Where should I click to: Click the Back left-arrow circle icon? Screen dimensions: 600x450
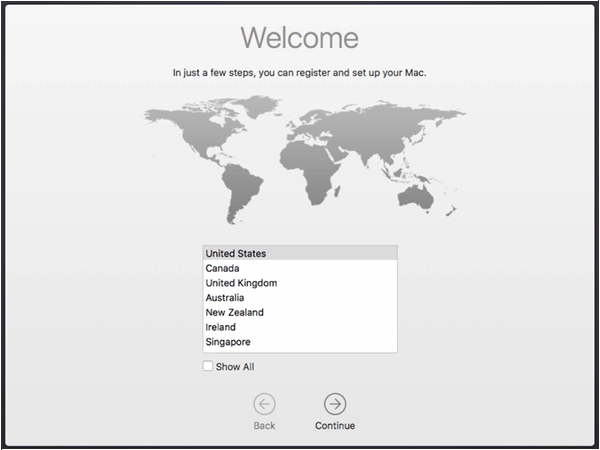pos(264,403)
